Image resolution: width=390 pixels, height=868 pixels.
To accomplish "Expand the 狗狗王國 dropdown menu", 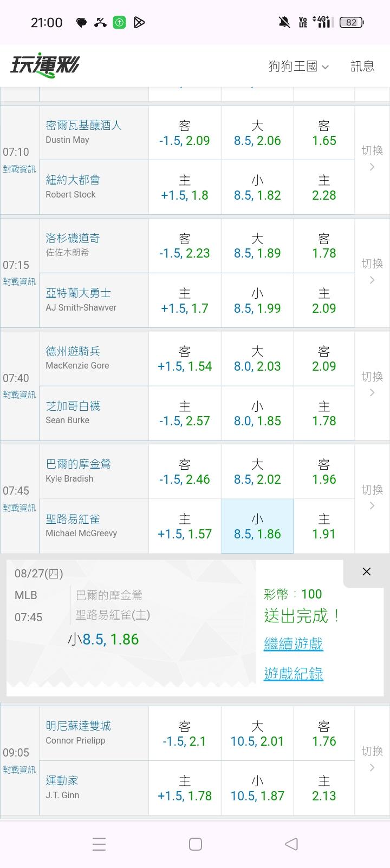I will (298, 67).
